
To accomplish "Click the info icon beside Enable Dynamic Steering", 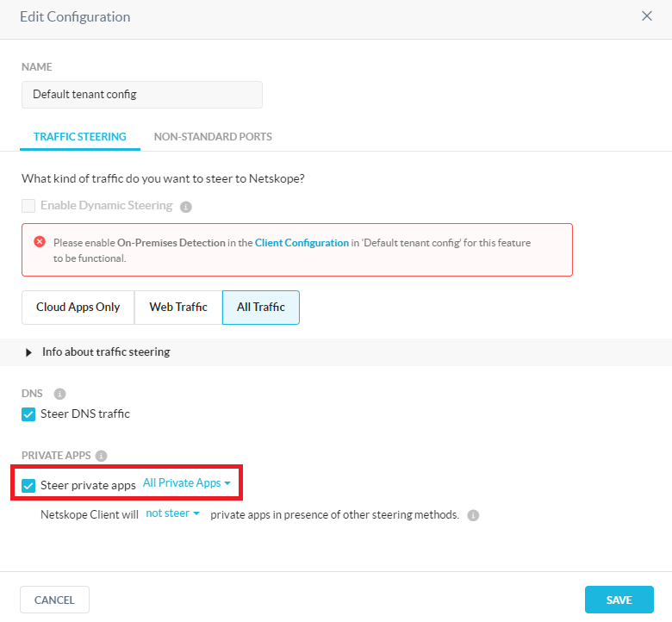I will pos(185,207).
